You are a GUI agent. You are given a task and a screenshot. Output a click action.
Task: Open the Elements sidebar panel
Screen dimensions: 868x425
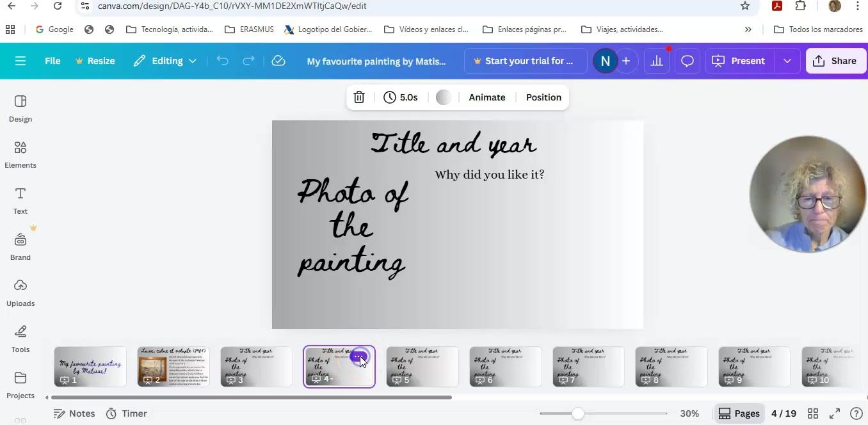point(20,155)
